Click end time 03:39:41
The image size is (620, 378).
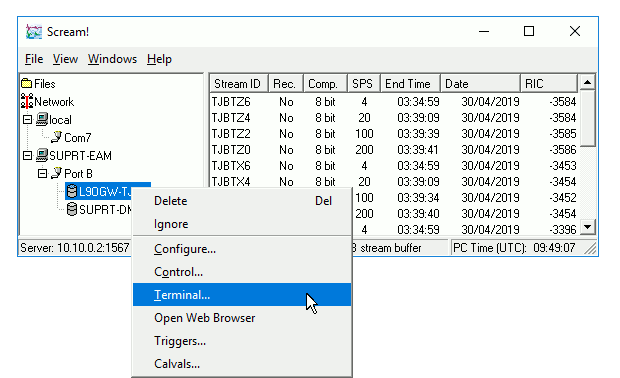418,149
